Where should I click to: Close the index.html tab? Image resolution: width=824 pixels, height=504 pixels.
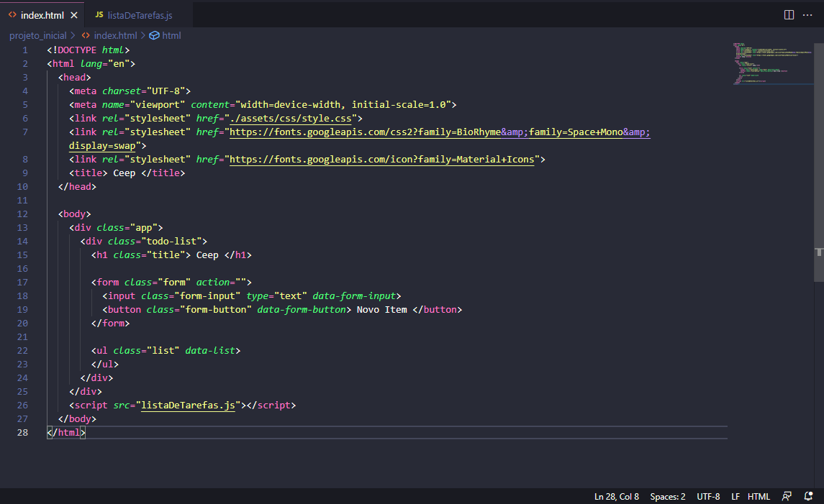coord(73,15)
